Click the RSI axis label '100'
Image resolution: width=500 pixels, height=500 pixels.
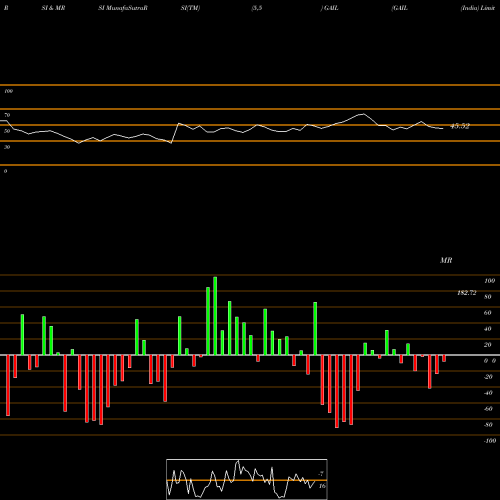tap(8, 91)
